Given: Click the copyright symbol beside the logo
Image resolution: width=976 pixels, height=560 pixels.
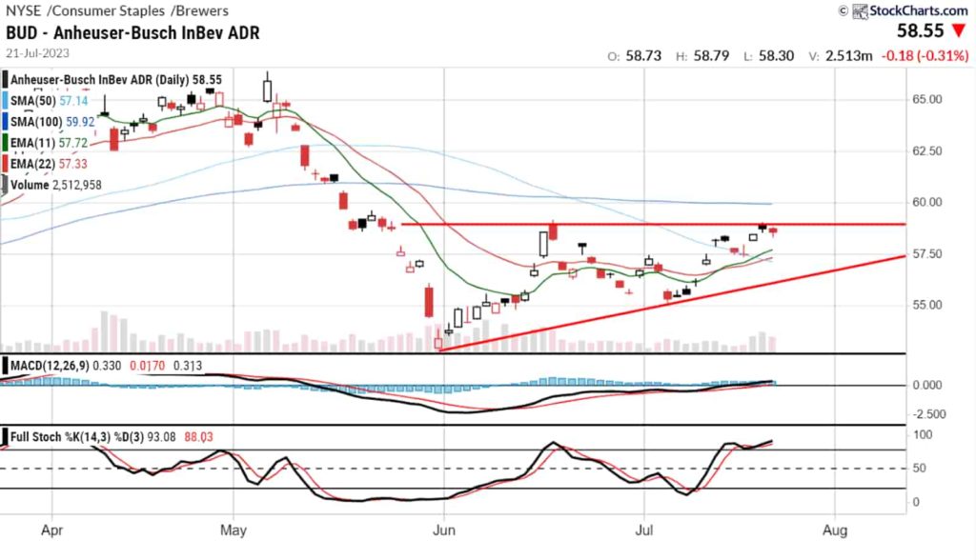Looking at the screenshot, I should [844, 12].
